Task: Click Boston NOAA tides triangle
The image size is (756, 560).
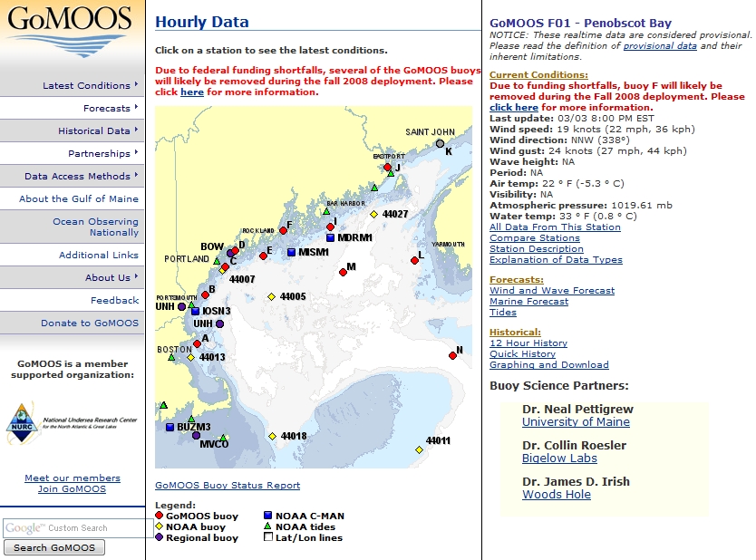Action: [171, 358]
